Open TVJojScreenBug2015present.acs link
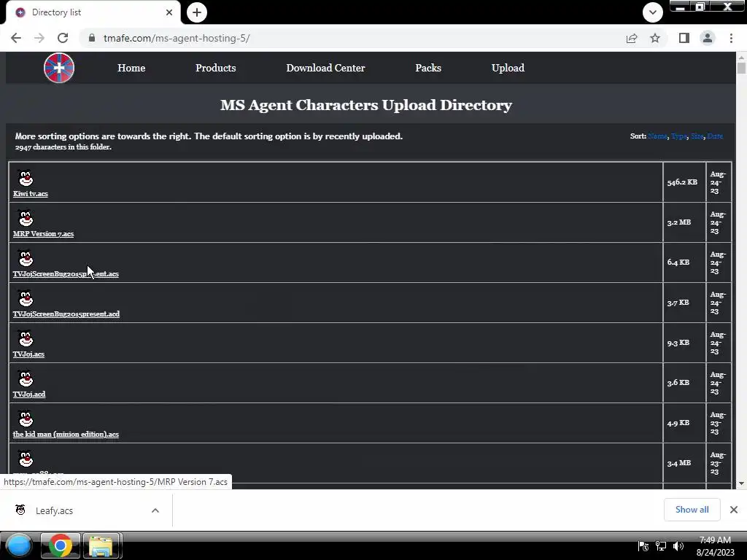Viewport: 747px width, 560px height. point(66,274)
